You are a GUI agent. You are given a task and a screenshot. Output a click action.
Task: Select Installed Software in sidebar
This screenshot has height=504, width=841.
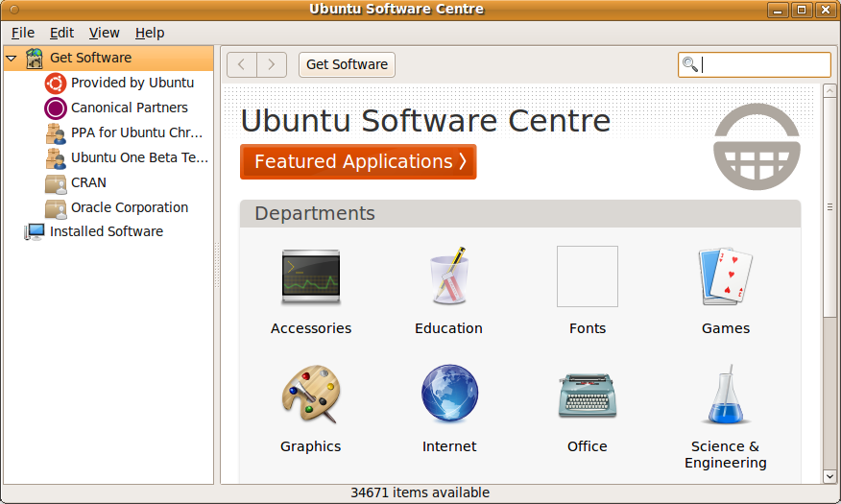tap(107, 231)
